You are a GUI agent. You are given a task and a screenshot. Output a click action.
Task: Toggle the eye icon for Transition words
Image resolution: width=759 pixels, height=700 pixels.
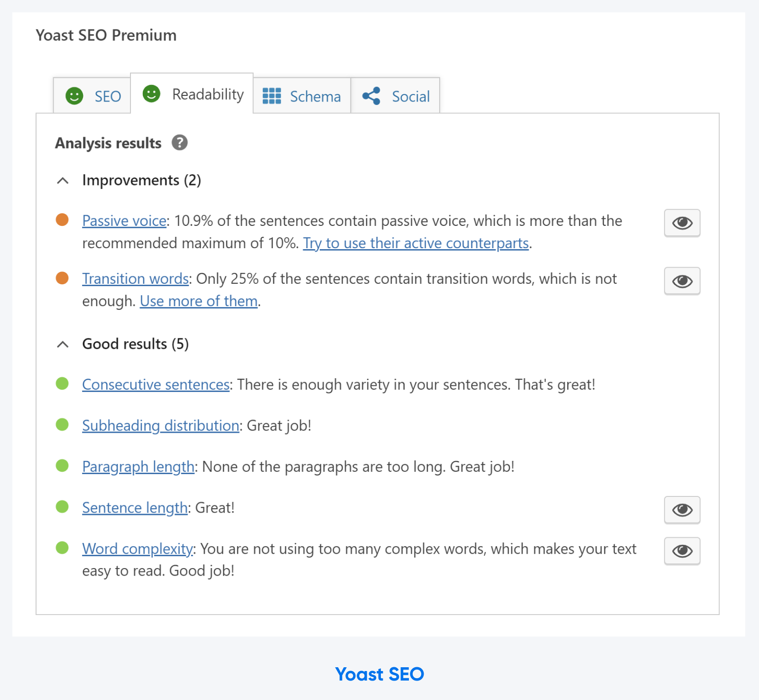[x=682, y=281]
